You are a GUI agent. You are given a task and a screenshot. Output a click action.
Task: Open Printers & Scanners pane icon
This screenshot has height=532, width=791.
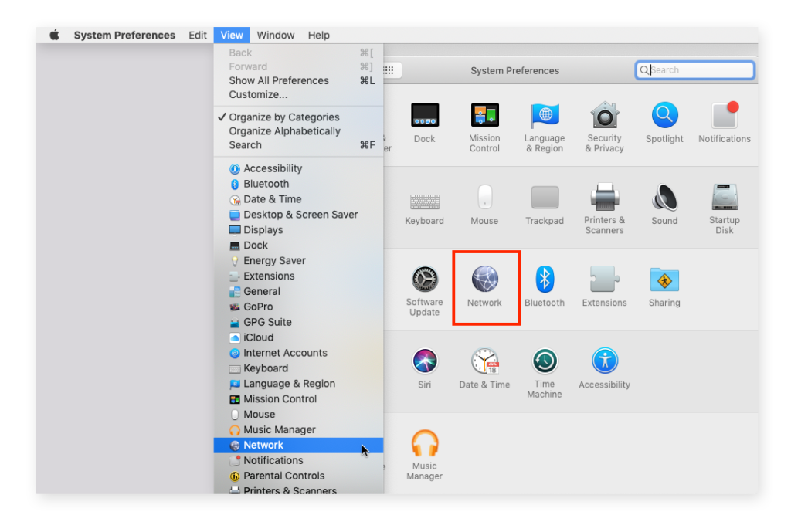click(x=604, y=197)
